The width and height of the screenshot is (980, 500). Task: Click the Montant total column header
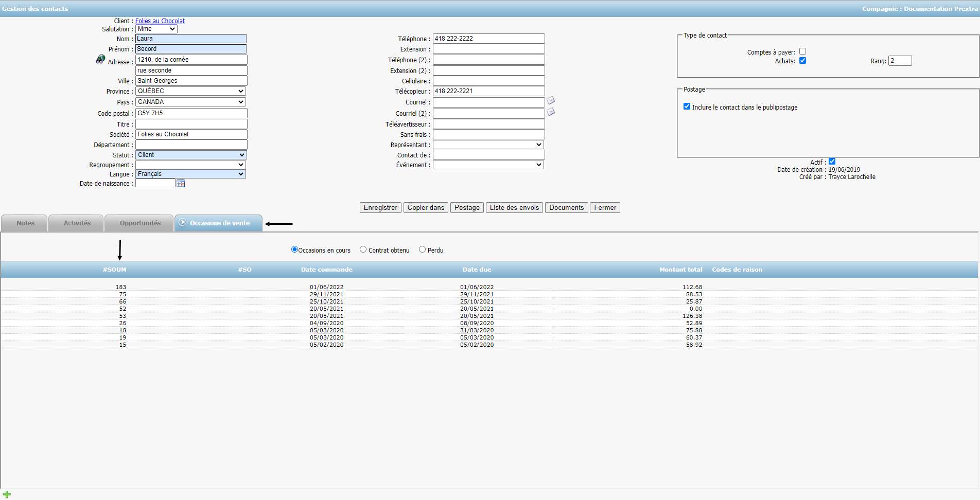point(680,270)
